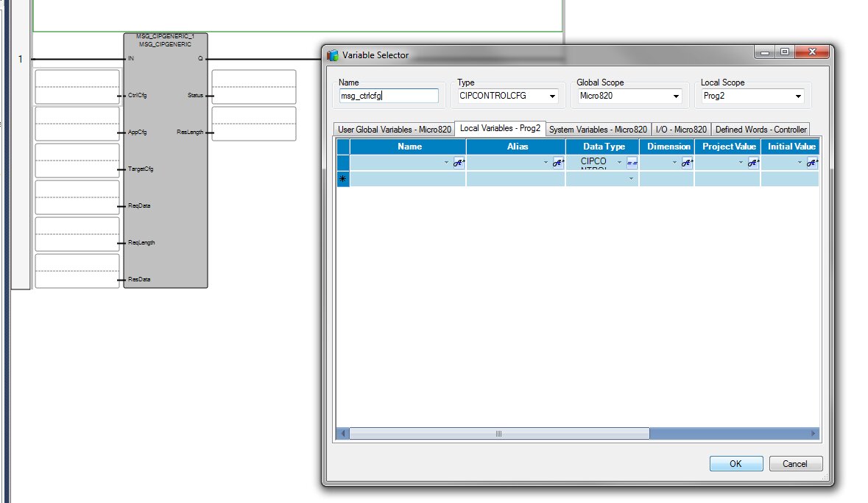Click the ReqLength input variable box
Screen dimensions: 868x503
click(x=77, y=234)
